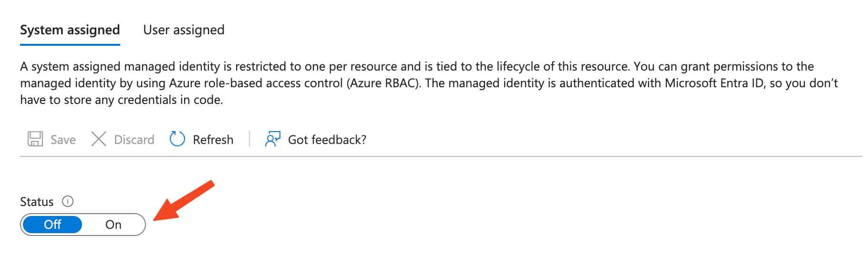Click the Status field label
This screenshot has width=868, height=267.
pyautogui.click(x=37, y=202)
